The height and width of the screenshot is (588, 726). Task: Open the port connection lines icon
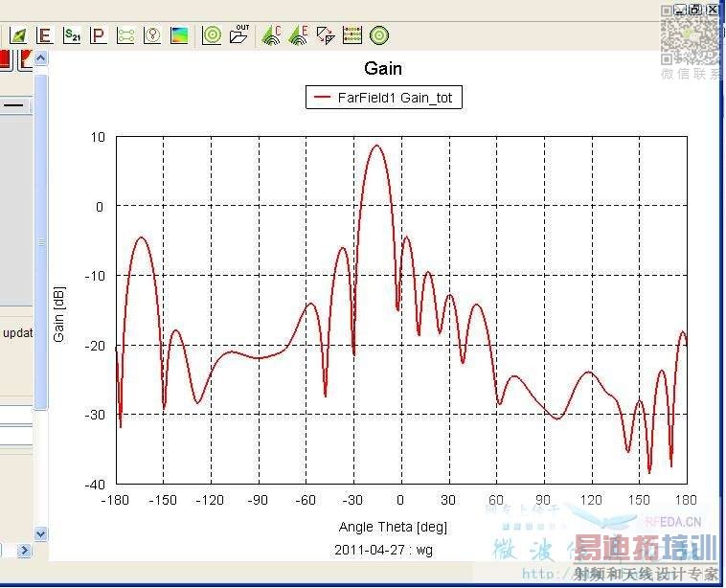click(125, 35)
